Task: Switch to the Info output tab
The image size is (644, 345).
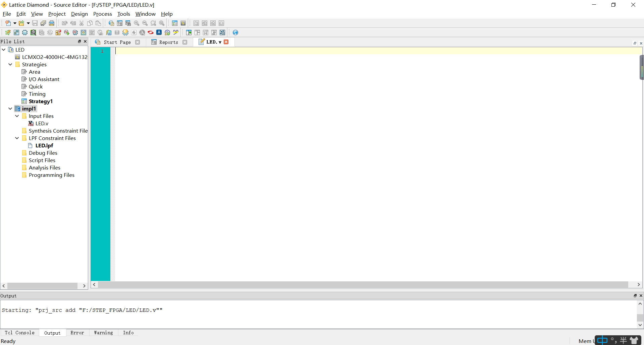Action: click(128, 333)
